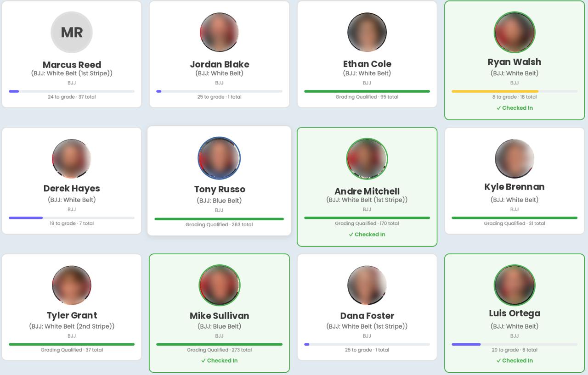The width and height of the screenshot is (588, 375).
Task: Toggle Ryan Walsh's Checked In status
Action: tap(514, 108)
